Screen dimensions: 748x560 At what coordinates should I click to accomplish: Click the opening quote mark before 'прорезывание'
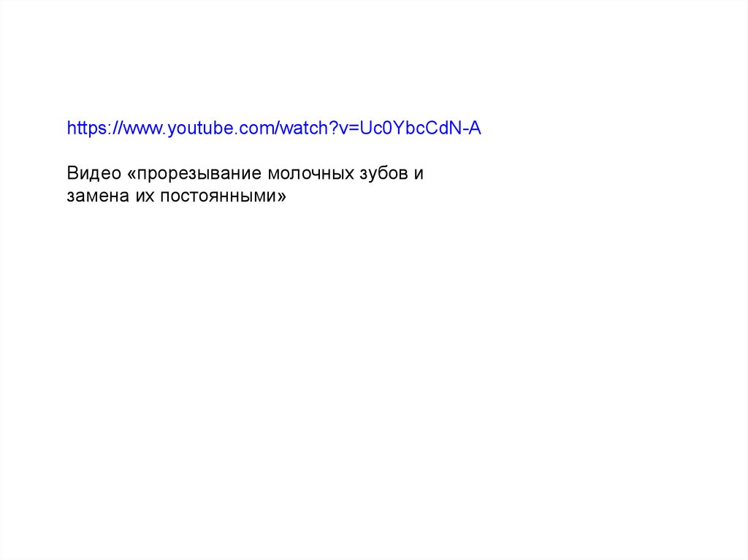[x=131, y=174]
